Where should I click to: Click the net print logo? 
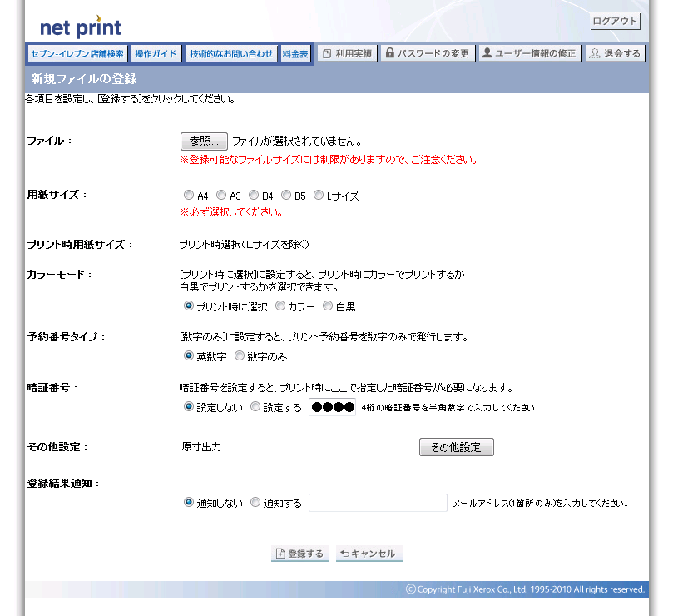[x=81, y=27]
